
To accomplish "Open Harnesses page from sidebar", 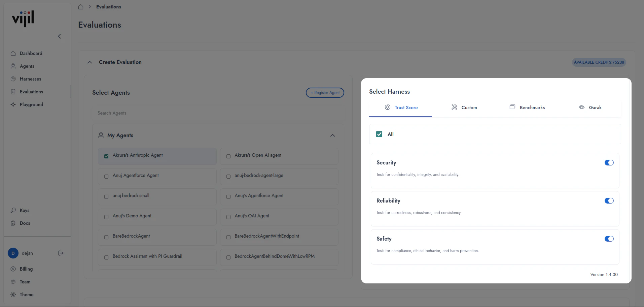I will 30,79.
